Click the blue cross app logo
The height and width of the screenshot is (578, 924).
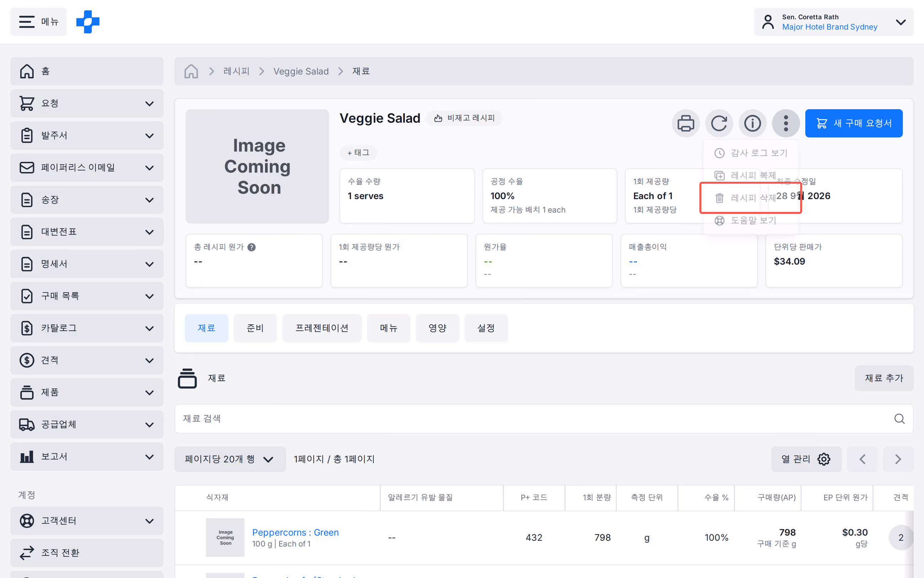click(x=88, y=22)
